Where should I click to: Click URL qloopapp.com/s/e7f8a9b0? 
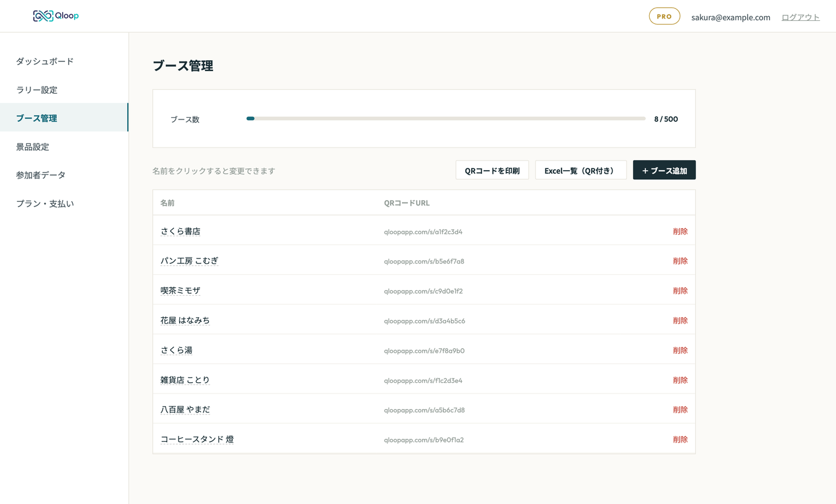click(x=424, y=351)
